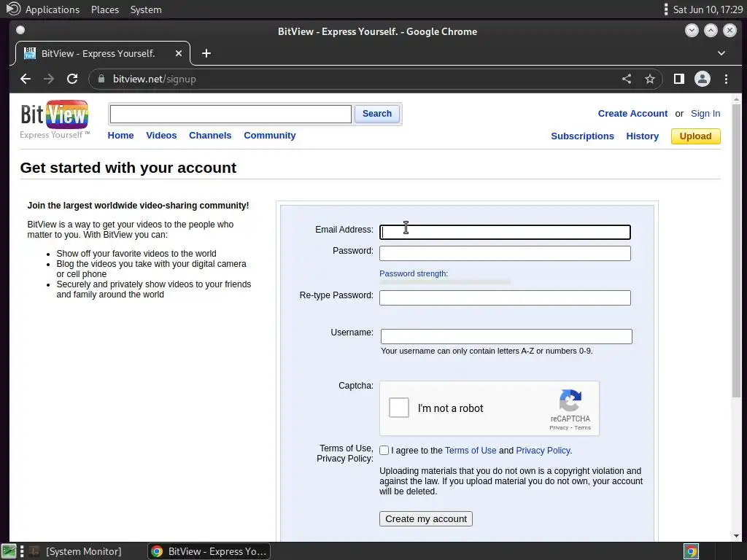Click the Password strength meter bar
This screenshot has height=560, width=747.
445,282
